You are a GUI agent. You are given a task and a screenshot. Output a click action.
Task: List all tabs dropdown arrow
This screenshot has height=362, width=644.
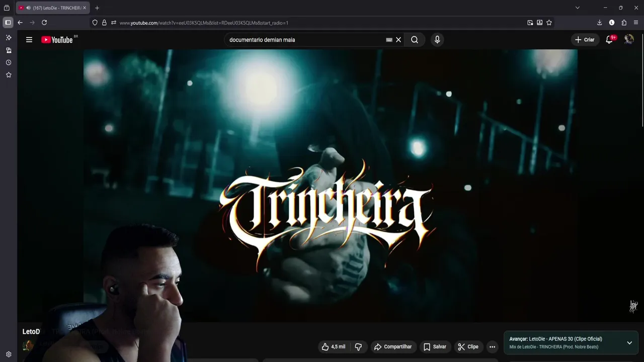[x=578, y=8]
